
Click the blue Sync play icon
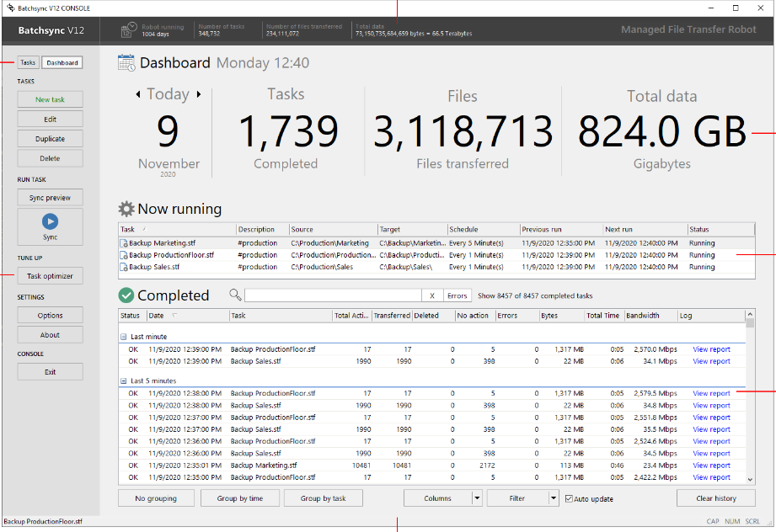[x=50, y=221]
